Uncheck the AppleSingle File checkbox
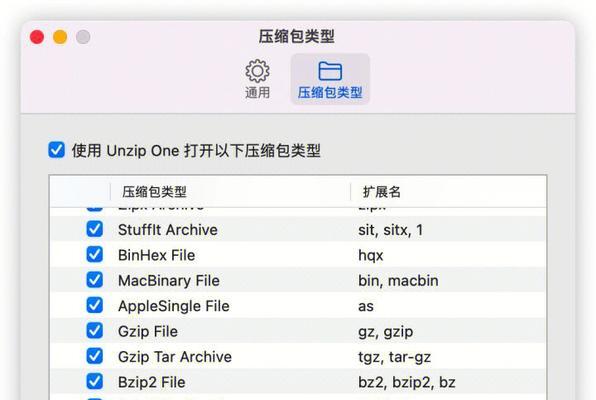Image resolution: width=596 pixels, height=400 pixels. click(94, 305)
